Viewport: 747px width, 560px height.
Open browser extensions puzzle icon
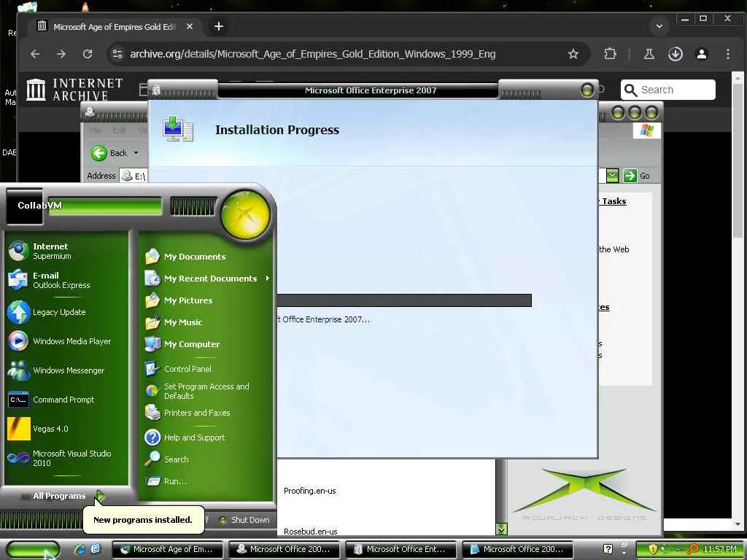[x=611, y=54]
